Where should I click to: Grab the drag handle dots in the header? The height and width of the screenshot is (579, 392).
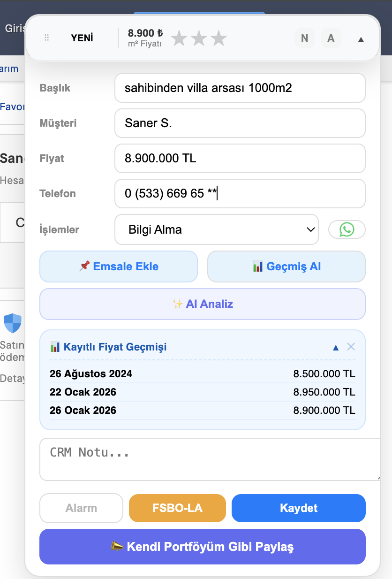[x=46, y=38]
